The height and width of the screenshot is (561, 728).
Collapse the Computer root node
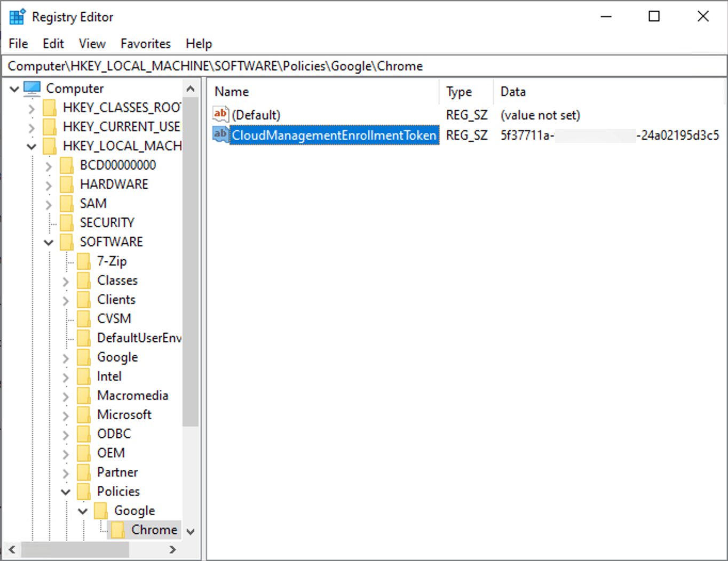click(x=14, y=89)
